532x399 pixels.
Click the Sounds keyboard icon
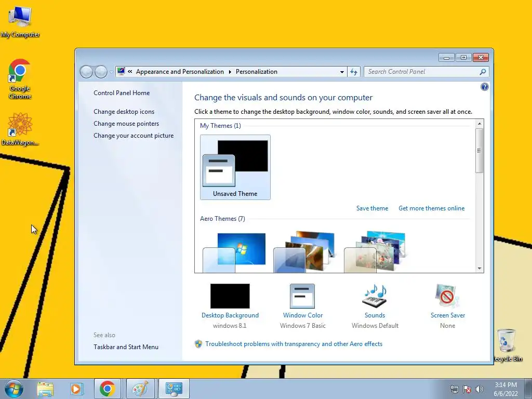click(x=375, y=296)
